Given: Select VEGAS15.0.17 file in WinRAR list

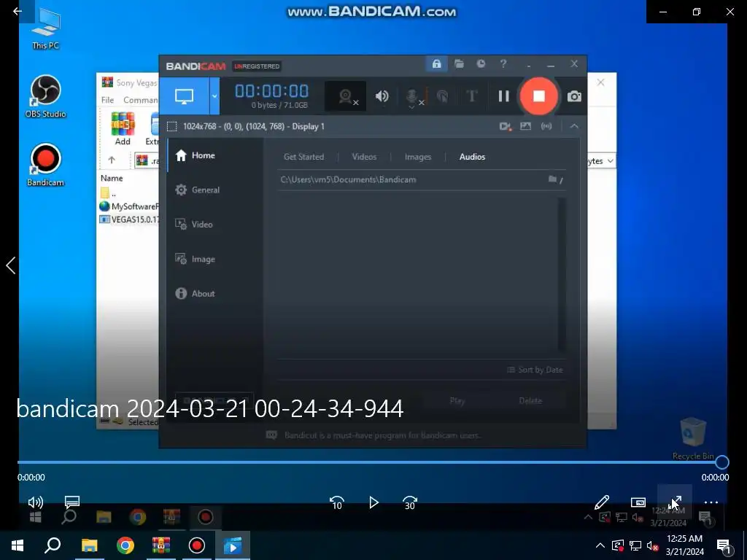Looking at the screenshot, I should [x=129, y=219].
